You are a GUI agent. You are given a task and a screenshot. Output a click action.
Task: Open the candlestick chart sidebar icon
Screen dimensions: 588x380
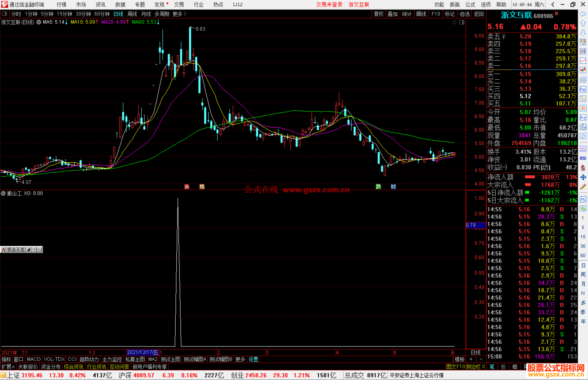click(583, 70)
